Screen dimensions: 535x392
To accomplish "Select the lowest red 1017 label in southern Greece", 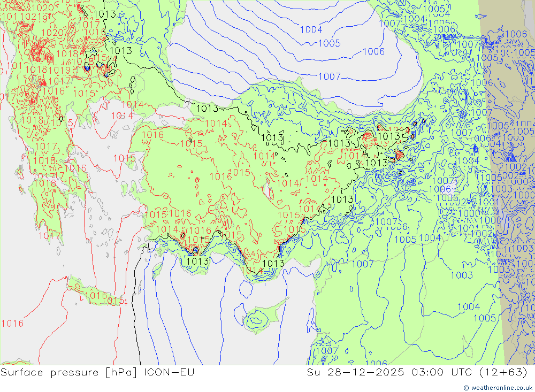I will (49, 235).
